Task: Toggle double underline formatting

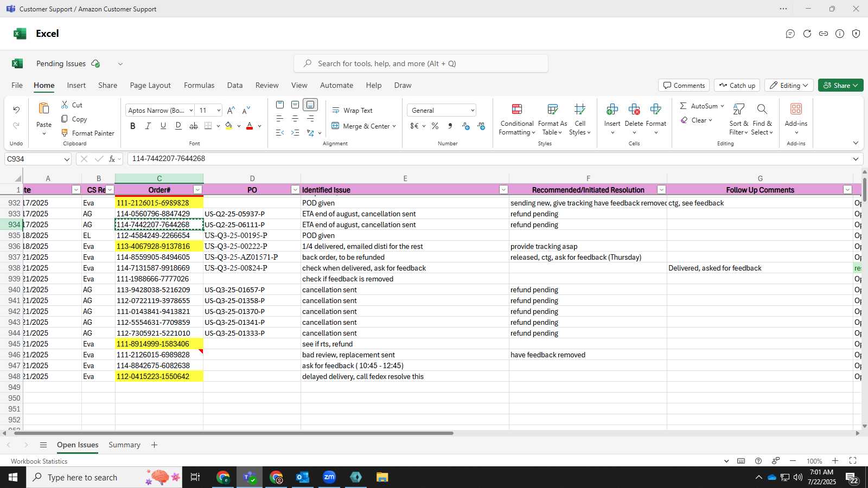Action: pos(178,126)
